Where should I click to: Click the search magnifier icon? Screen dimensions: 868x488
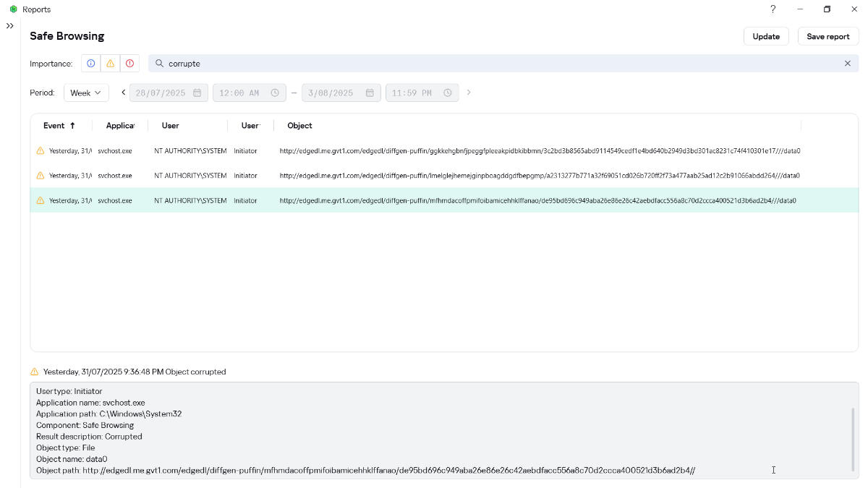click(x=159, y=64)
